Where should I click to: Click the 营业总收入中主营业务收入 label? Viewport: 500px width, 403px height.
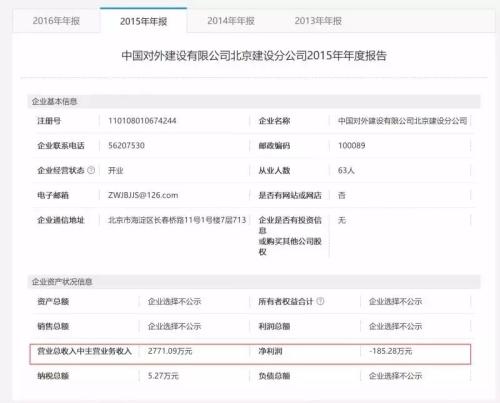[84, 351]
